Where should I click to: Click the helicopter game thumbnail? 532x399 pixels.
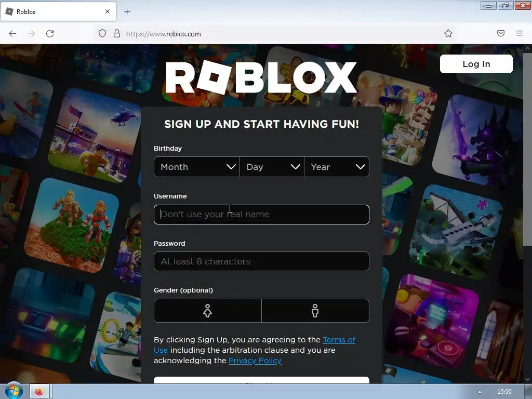95,136
